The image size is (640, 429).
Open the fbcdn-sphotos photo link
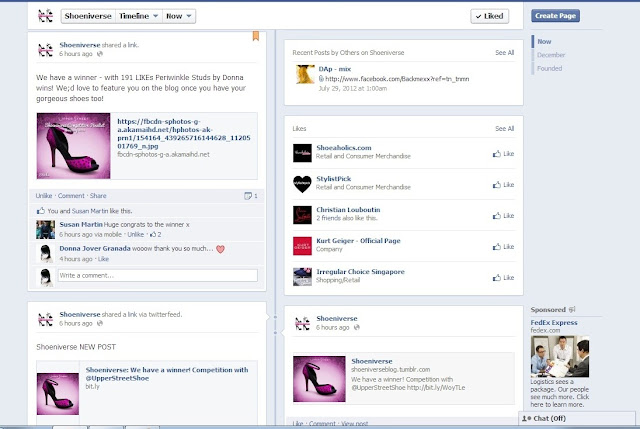pyautogui.click(x=184, y=133)
